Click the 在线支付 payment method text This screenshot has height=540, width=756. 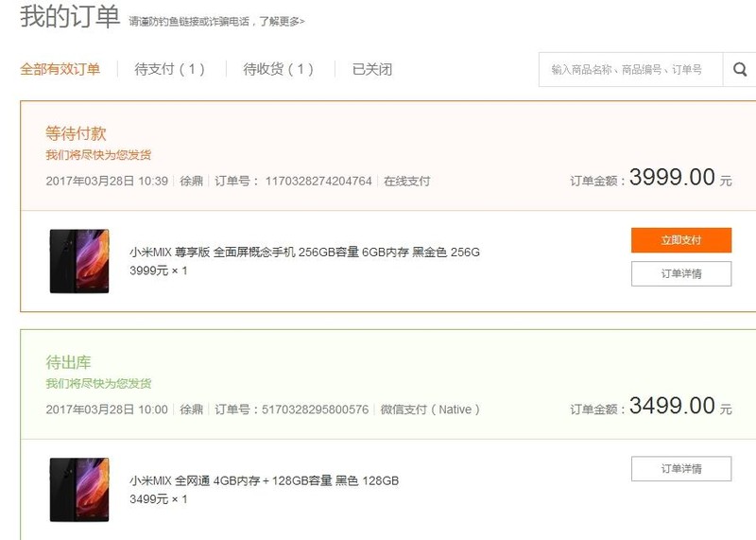pyautogui.click(x=407, y=181)
